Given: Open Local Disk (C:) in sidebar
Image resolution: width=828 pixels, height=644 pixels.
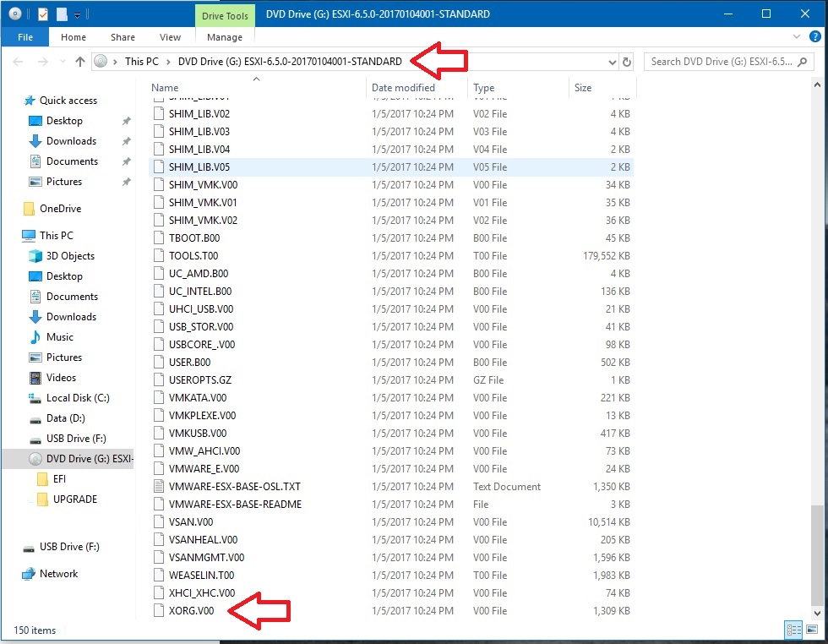Looking at the screenshot, I should pyautogui.click(x=78, y=398).
